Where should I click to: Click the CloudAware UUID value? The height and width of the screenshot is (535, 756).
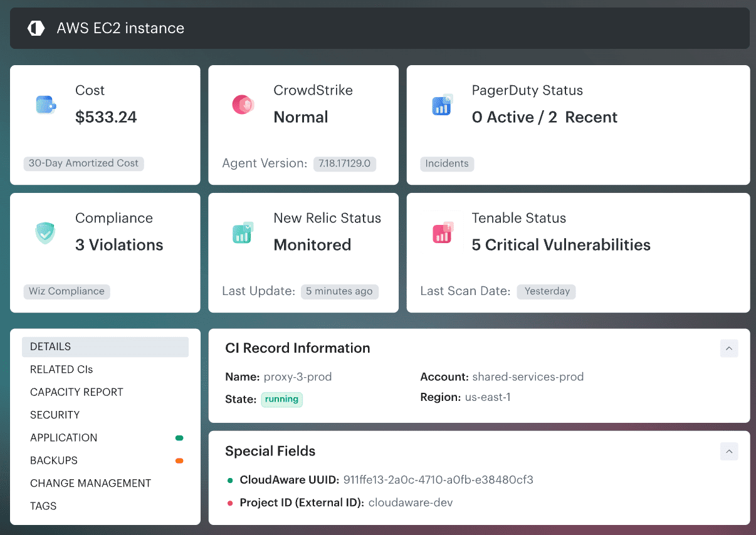pos(438,480)
